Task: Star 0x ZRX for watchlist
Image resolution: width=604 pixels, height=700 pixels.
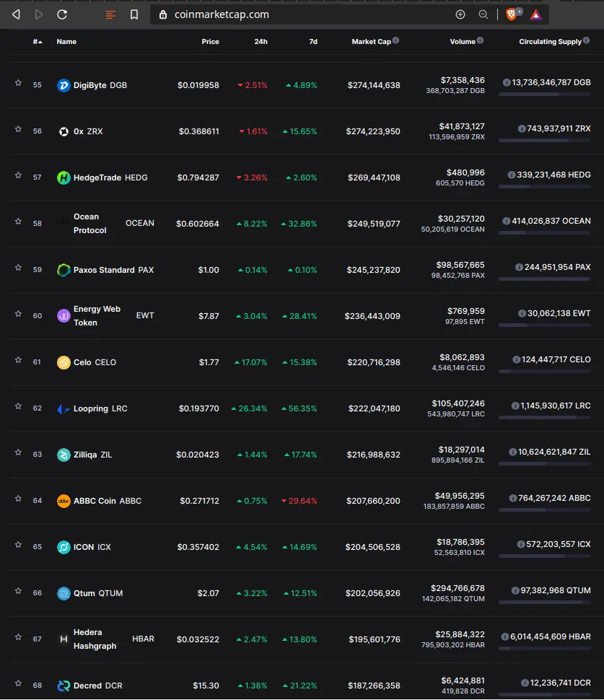Action: [x=18, y=129]
